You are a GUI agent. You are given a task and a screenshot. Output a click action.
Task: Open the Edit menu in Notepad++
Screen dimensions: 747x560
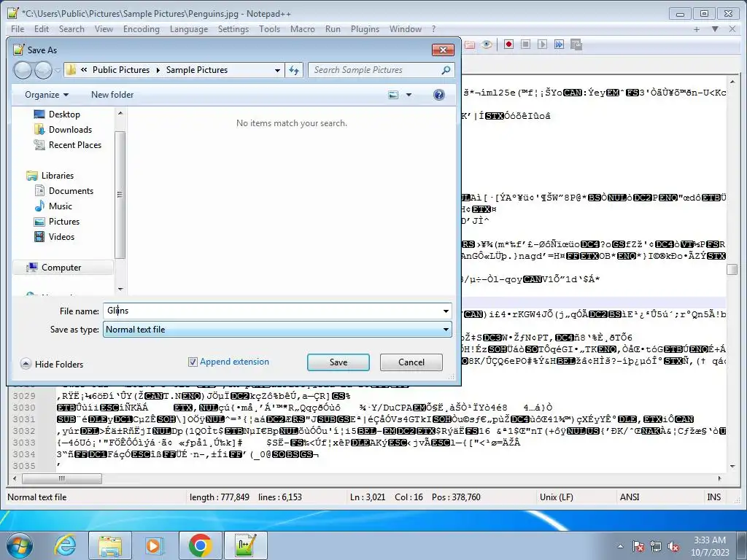(42, 29)
